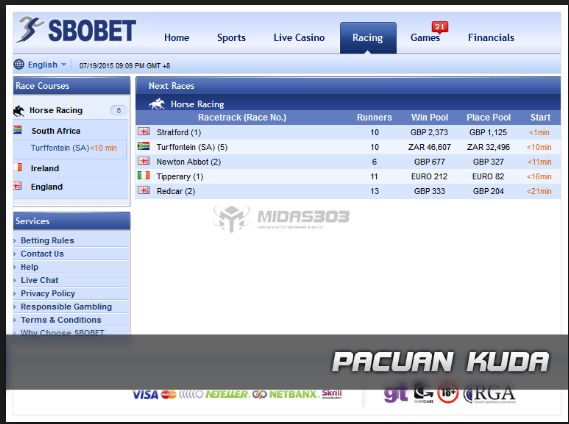This screenshot has width=569, height=424.
Task: Open the Terms & Conditions link
Action: pos(61,320)
